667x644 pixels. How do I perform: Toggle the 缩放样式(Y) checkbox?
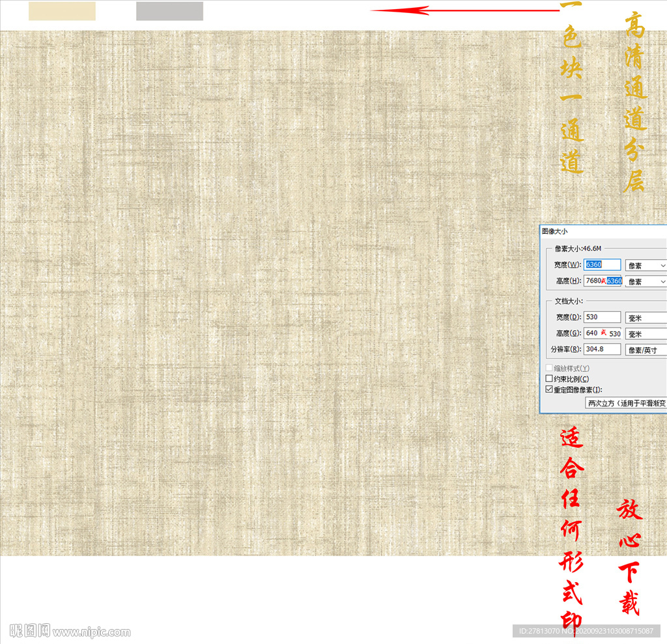click(549, 368)
